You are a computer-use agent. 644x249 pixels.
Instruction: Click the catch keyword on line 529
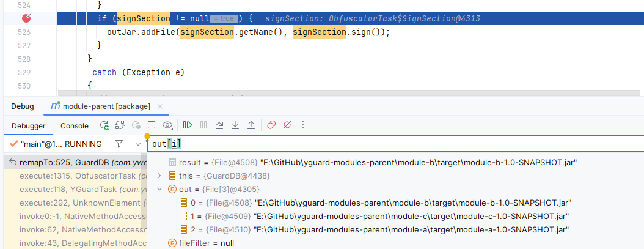(x=104, y=72)
